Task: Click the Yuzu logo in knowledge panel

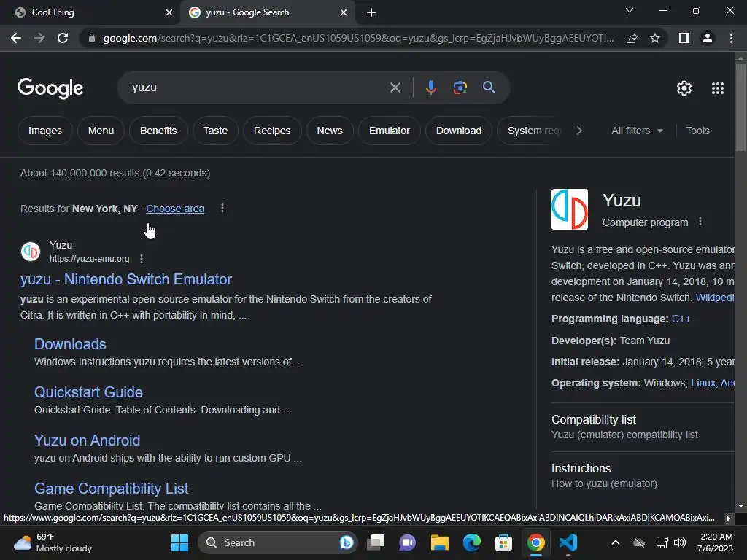Action: 569,209
